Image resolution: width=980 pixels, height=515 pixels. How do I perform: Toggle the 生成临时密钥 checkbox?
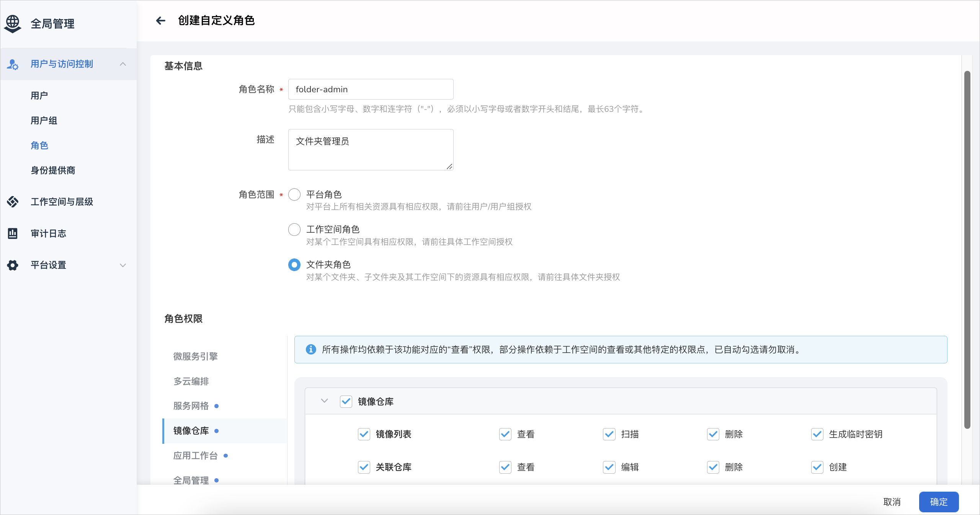[817, 434]
